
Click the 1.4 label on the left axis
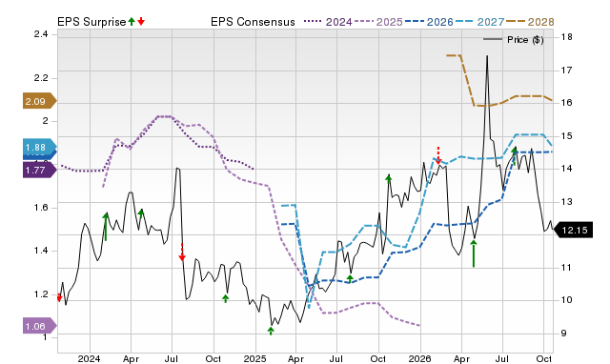41,251
